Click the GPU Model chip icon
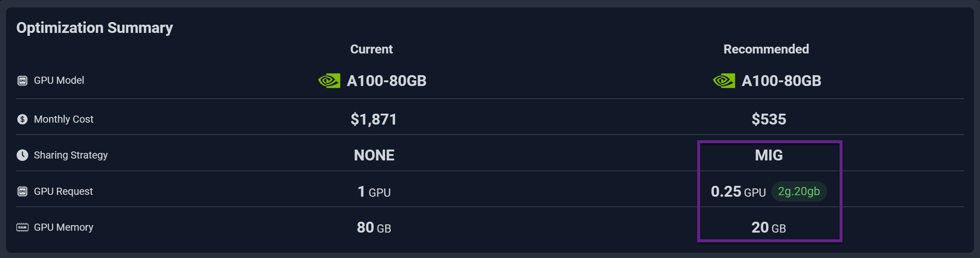980x258 pixels. pos(22,80)
